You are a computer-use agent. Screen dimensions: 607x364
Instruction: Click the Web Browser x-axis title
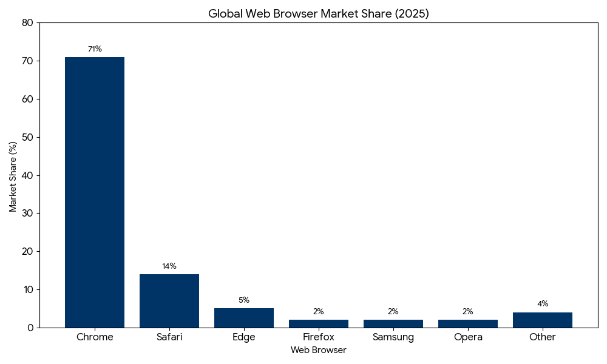click(319, 350)
